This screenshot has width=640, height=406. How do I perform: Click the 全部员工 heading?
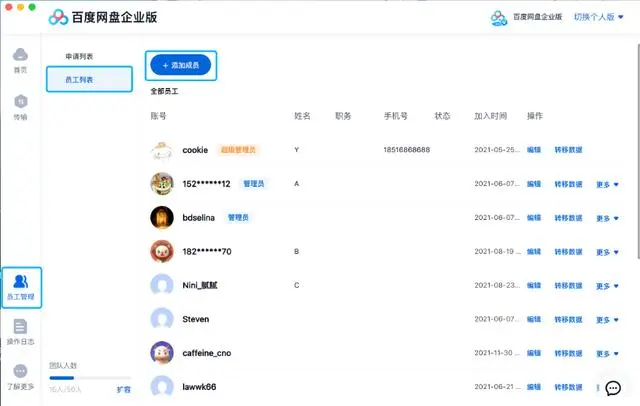pyautogui.click(x=164, y=91)
